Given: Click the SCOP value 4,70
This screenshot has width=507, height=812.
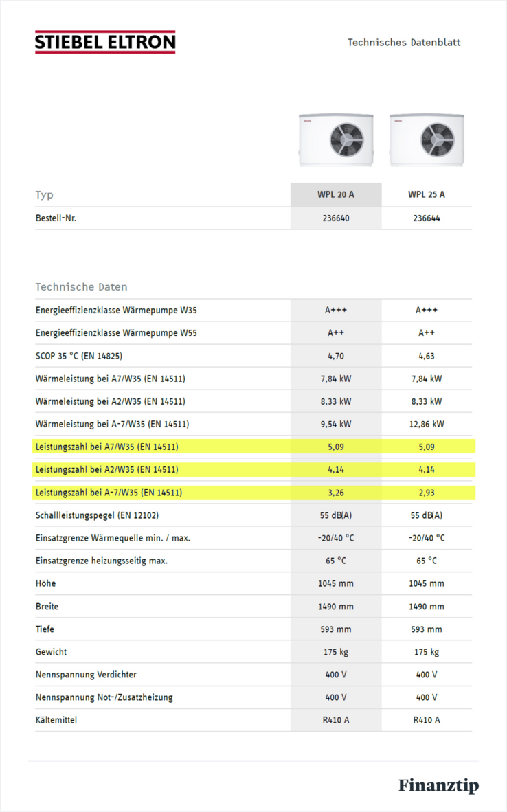Looking at the screenshot, I should click(336, 356).
